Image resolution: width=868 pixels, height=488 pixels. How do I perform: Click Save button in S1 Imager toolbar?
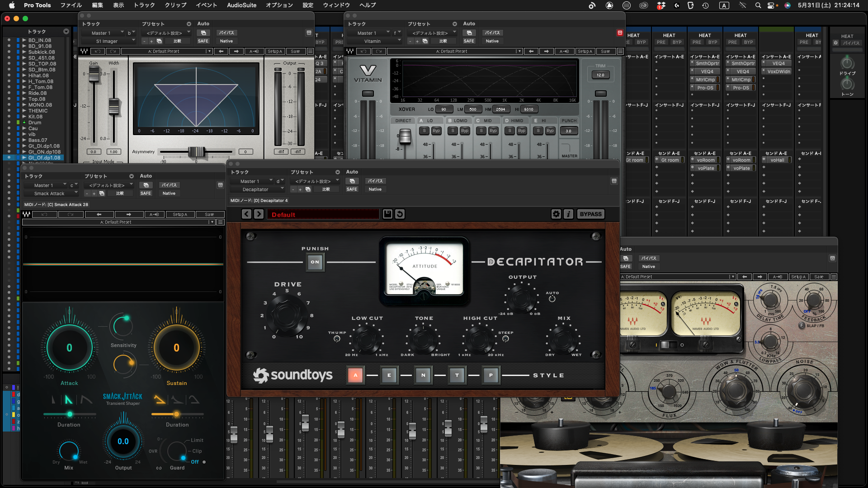(x=295, y=52)
